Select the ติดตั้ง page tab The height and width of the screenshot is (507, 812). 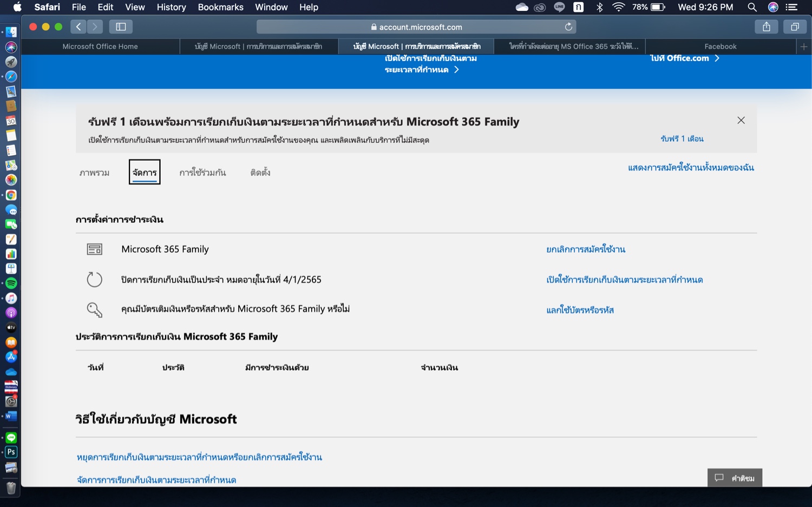[260, 173]
